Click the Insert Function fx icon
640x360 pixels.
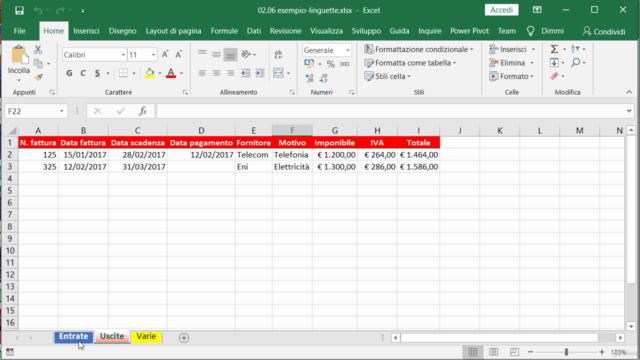point(142,111)
